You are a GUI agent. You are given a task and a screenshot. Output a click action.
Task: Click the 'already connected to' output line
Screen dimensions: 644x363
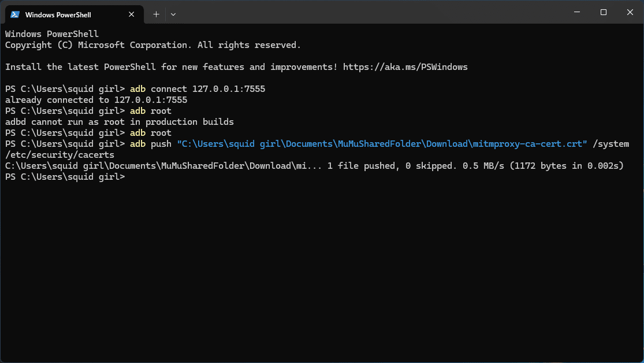[x=96, y=100]
